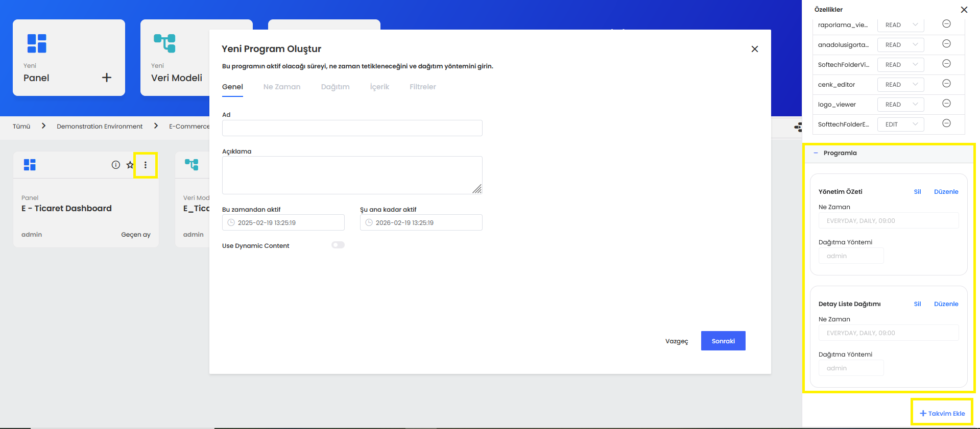This screenshot has width=980, height=429.
Task: Star the E-Ticaret Dashboard card as favorite
Action: click(x=130, y=165)
